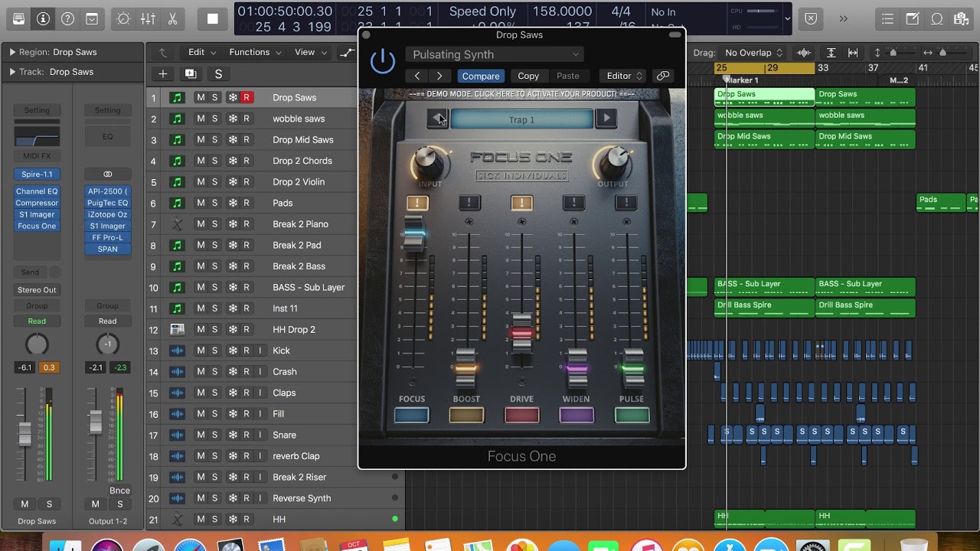Open the Editor view dropdown
This screenshot has height=551, width=980.
(x=625, y=76)
